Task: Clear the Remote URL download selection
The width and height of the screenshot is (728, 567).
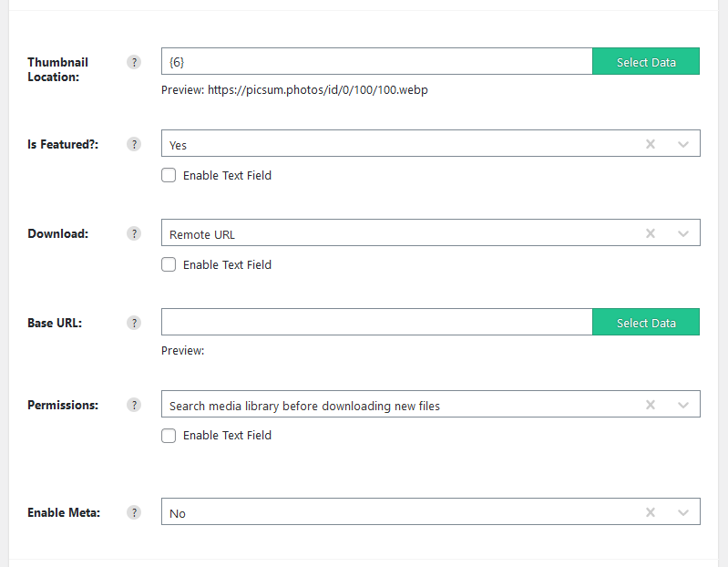Action: [651, 233]
